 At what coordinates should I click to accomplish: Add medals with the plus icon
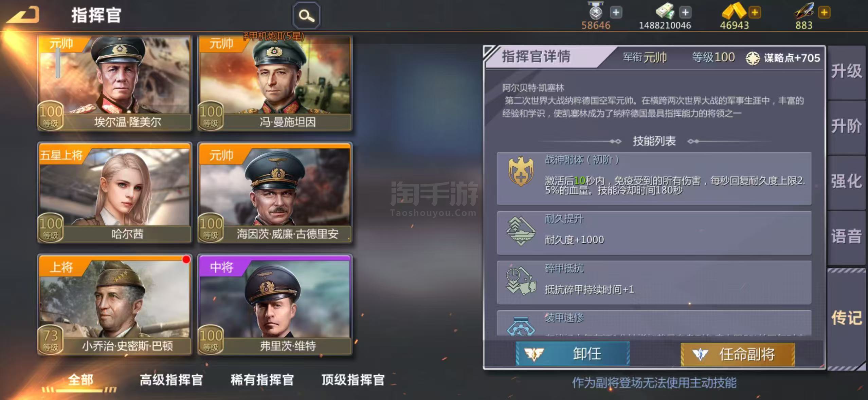point(616,13)
